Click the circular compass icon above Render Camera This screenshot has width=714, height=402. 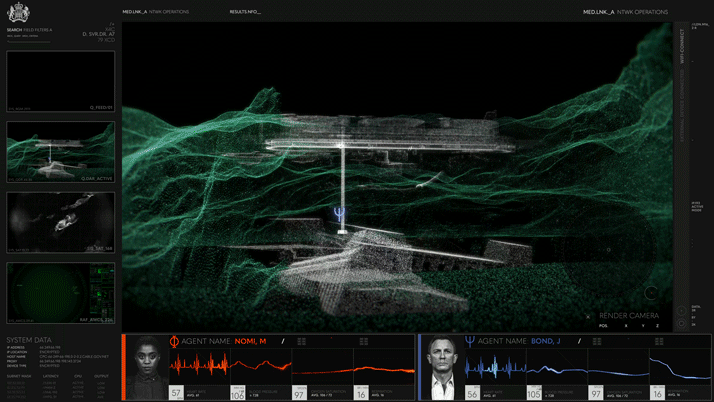coord(651,293)
